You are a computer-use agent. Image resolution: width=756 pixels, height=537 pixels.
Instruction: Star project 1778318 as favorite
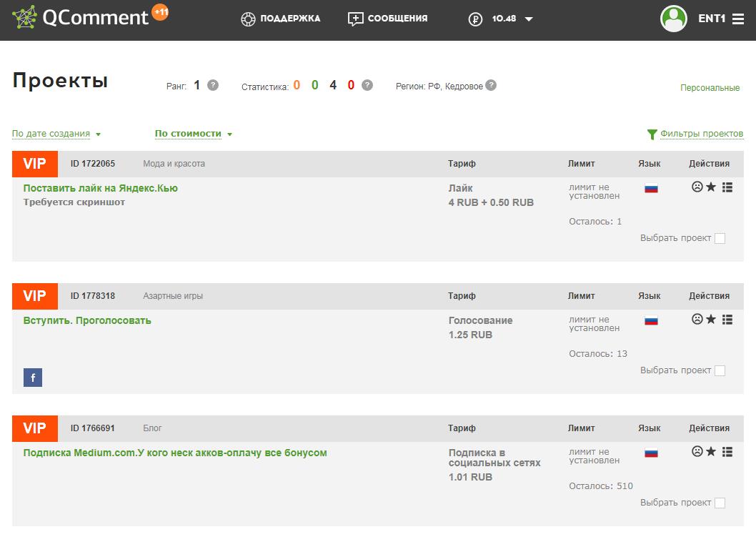(x=711, y=319)
